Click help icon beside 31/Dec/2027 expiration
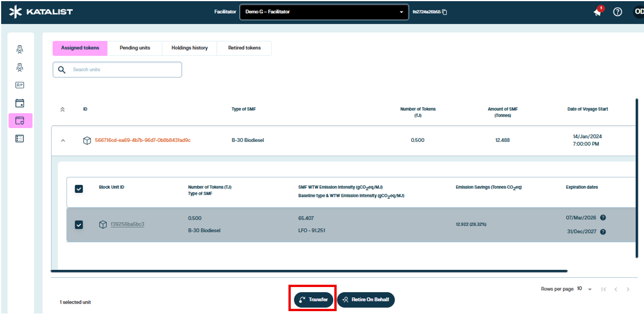 603,232
